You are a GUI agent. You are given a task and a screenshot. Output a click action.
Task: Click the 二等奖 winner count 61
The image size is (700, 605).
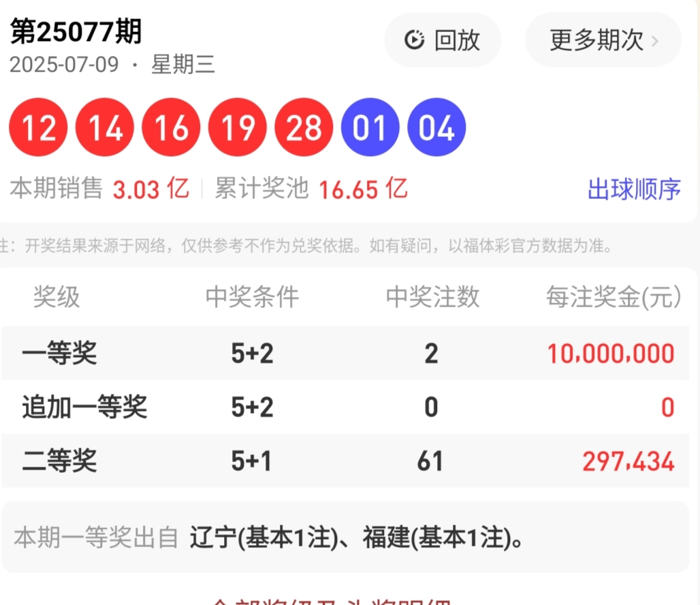coord(430,461)
